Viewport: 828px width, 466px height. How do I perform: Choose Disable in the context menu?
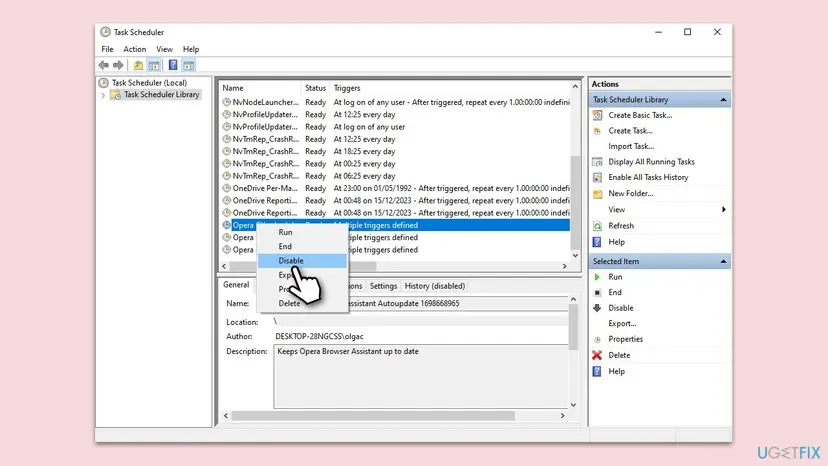coord(302,260)
